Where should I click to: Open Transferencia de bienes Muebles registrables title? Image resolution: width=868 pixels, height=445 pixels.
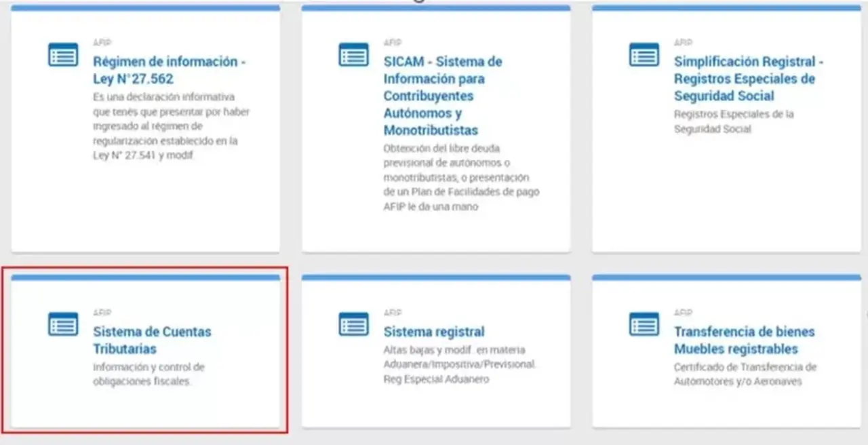[744, 341]
